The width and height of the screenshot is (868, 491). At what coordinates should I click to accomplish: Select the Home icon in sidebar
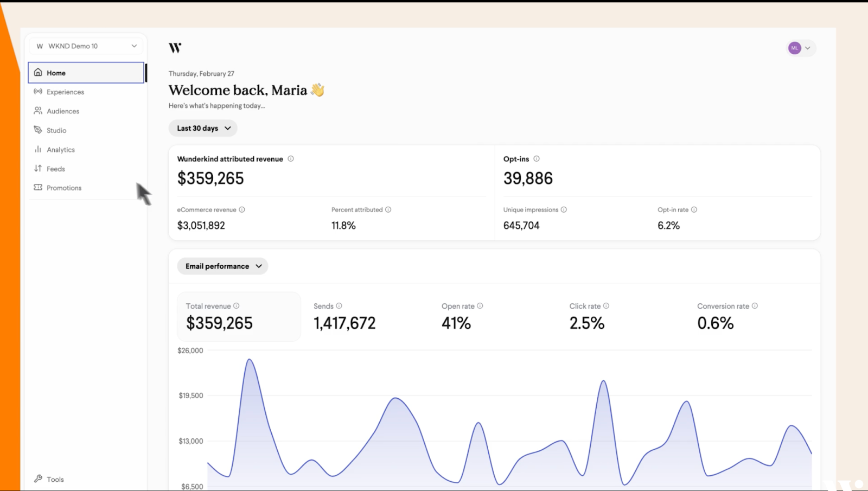(38, 72)
